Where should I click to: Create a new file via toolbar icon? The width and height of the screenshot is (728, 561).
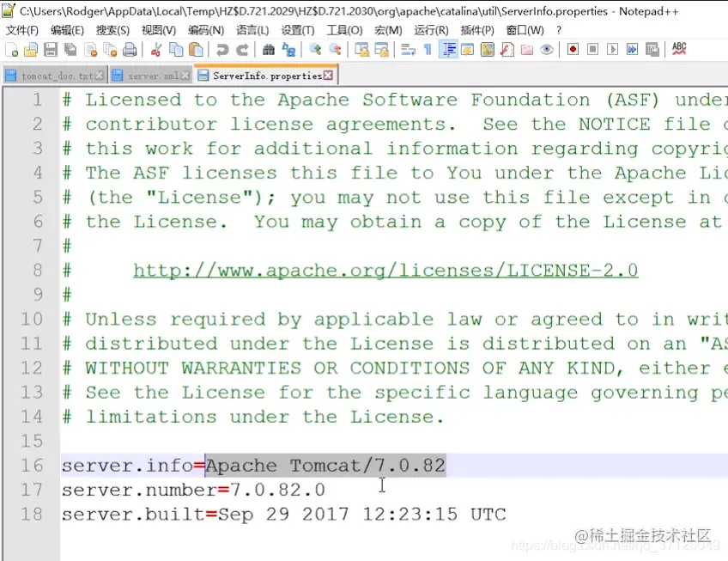click(12, 50)
